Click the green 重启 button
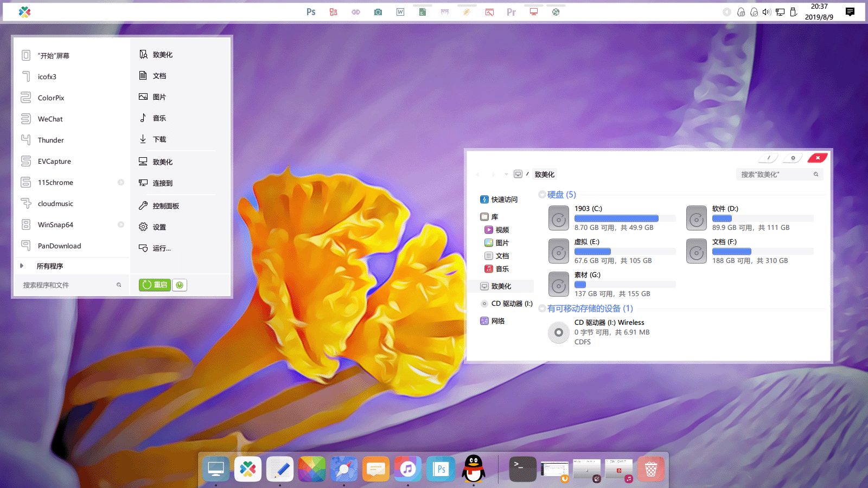Screen dimensions: 868x488 click(x=155, y=285)
